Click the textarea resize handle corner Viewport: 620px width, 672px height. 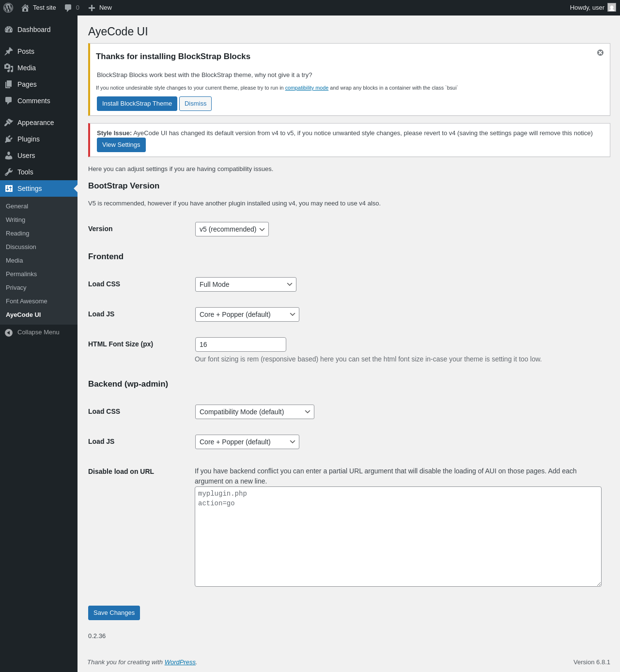tap(599, 584)
